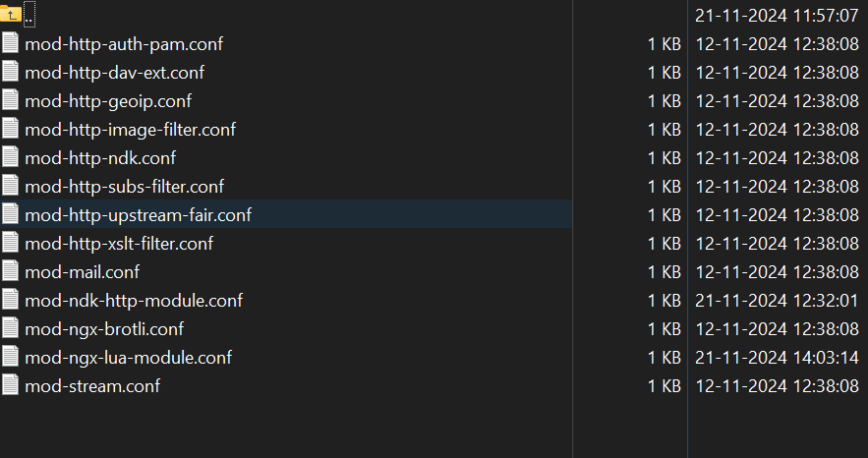Click the file icon for mod-http-ndk.conf

click(x=10, y=157)
